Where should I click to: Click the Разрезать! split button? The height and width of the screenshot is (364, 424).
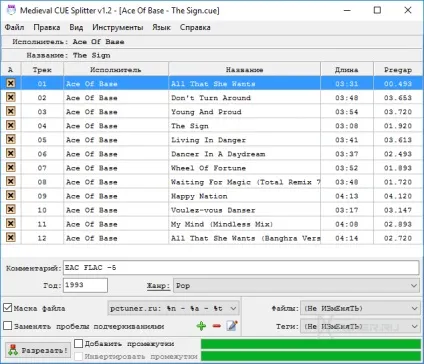[x=38, y=350]
